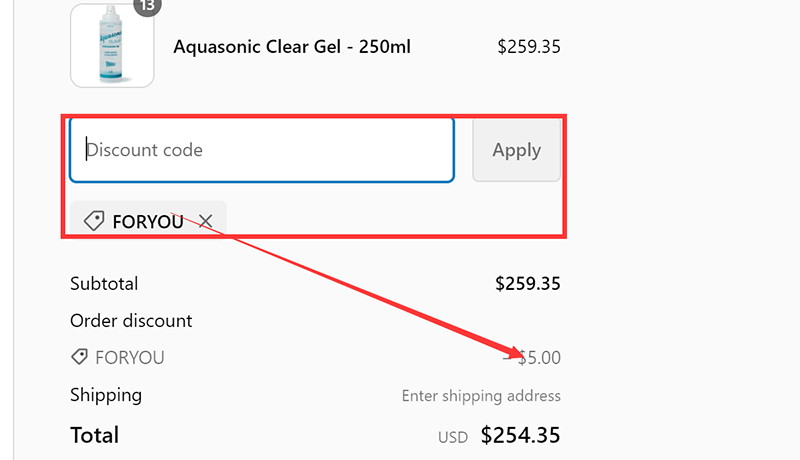Click the USD currency indicator

click(453, 437)
